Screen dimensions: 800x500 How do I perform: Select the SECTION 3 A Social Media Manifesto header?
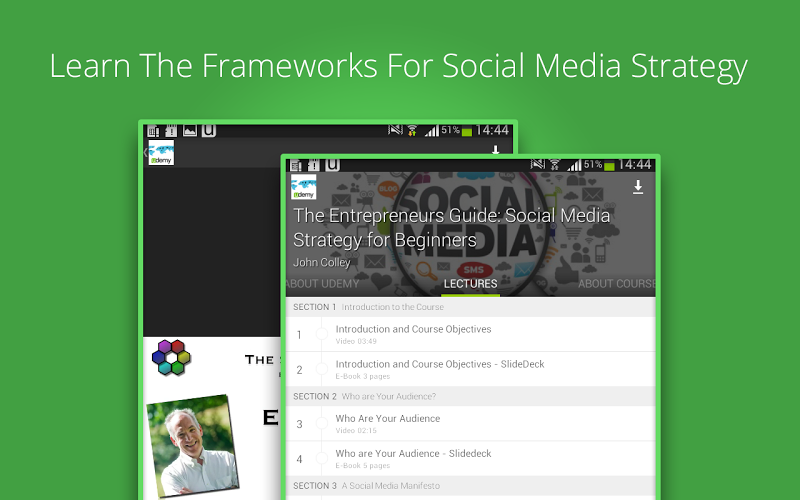[470, 486]
